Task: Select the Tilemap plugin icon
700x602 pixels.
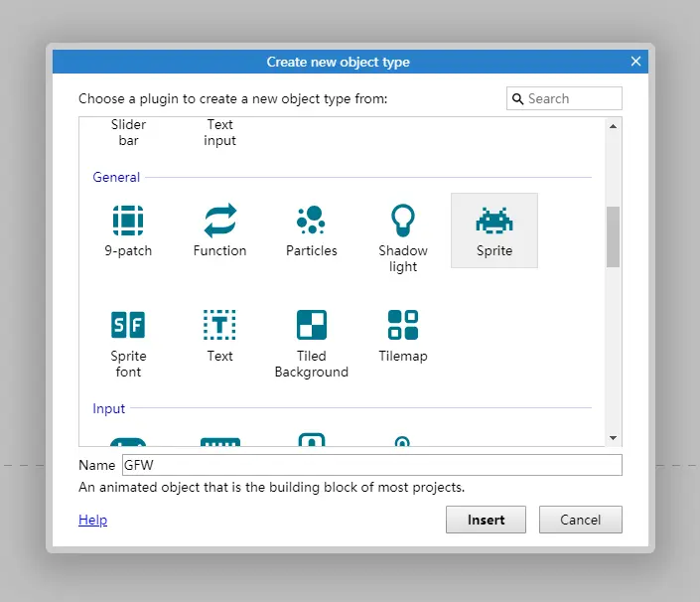Action: click(403, 325)
